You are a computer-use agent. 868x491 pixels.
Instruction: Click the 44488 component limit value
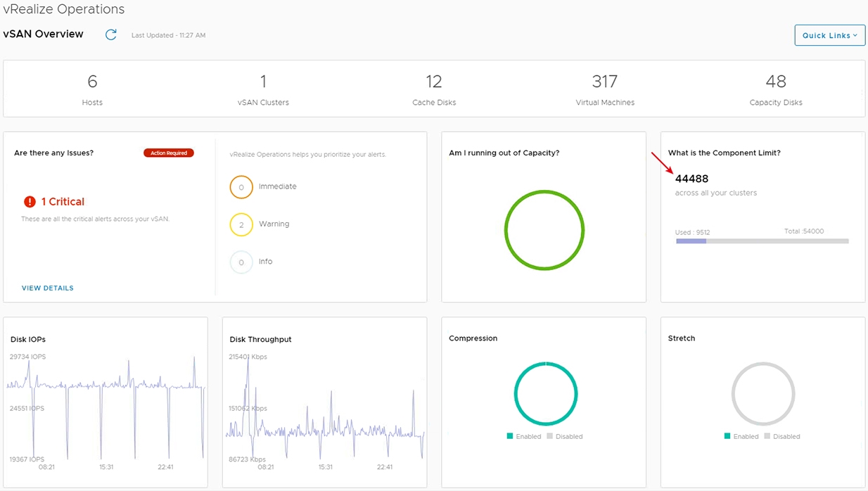point(691,179)
